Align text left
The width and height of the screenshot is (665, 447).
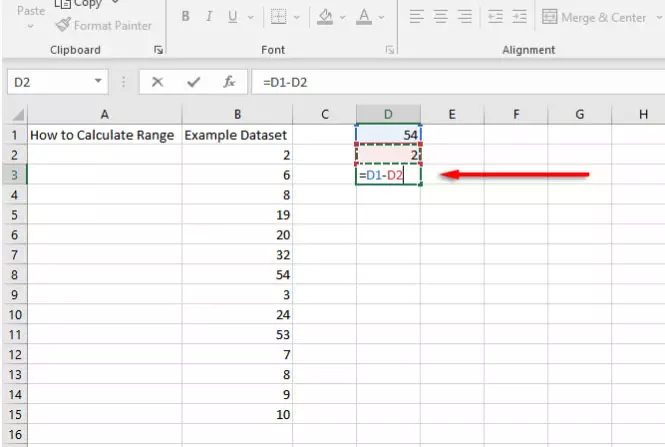coord(416,17)
